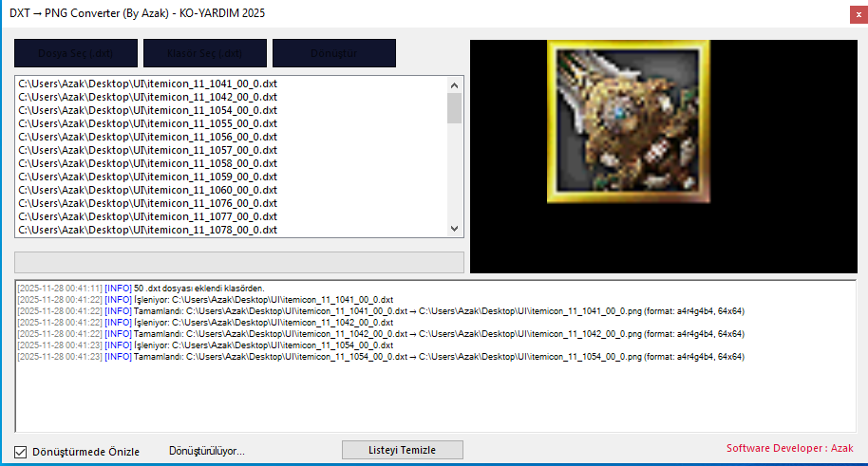Click the Klasör Seç (.dxt) button

205,53
